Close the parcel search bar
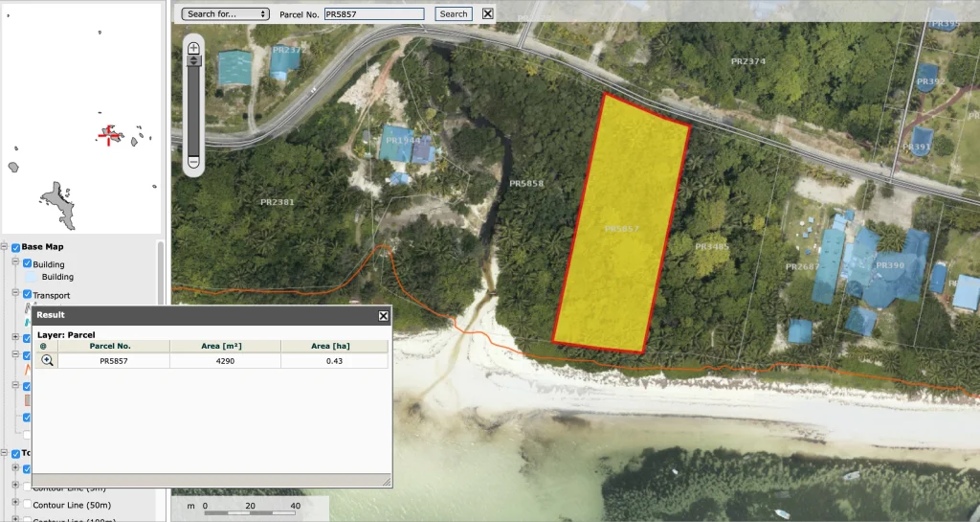Image resolution: width=980 pixels, height=522 pixels. click(x=488, y=13)
